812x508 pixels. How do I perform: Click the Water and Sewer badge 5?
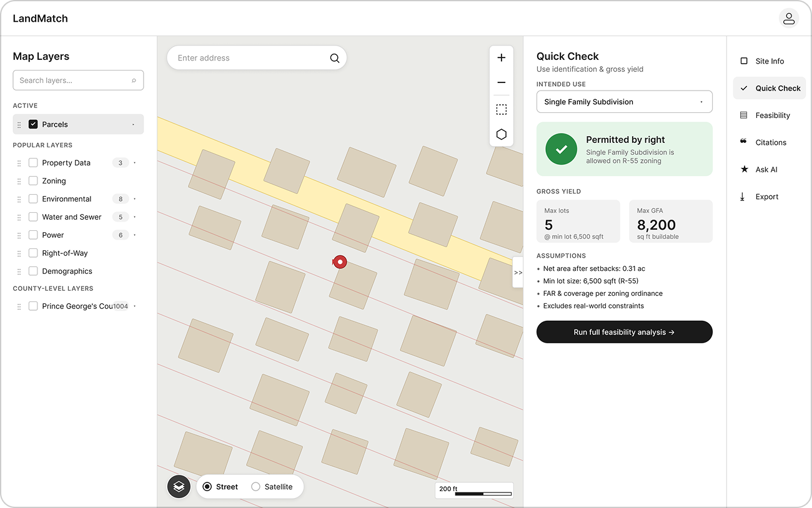coord(121,217)
